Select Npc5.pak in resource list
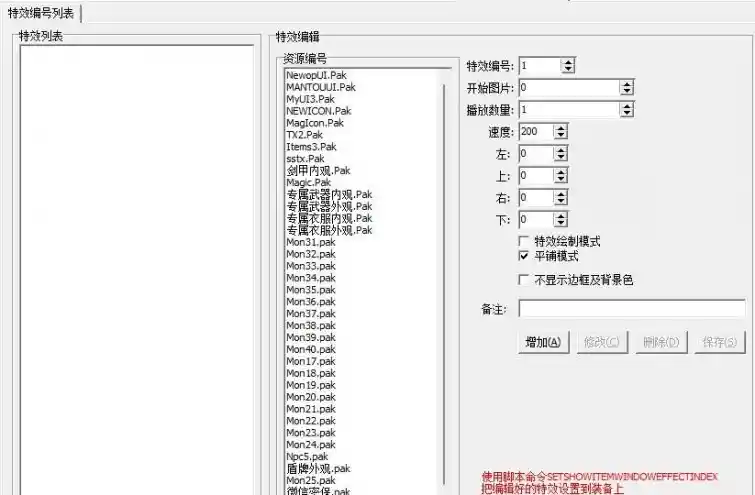This screenshot has height=495, width=755. coord(307,456)
